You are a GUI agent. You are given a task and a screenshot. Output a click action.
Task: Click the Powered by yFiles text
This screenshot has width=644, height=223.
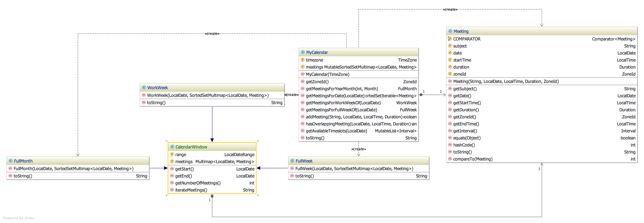(x=18, y=218)
